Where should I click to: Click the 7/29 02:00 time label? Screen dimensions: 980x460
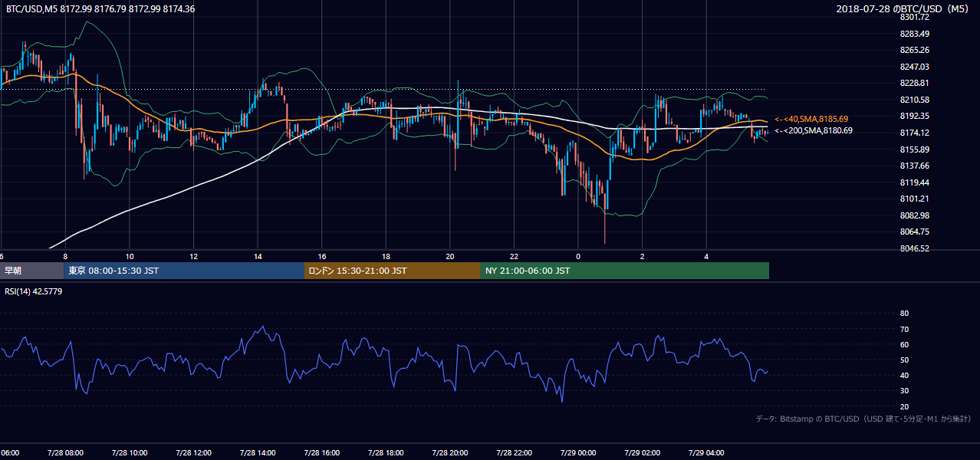[x=642, y=453]
